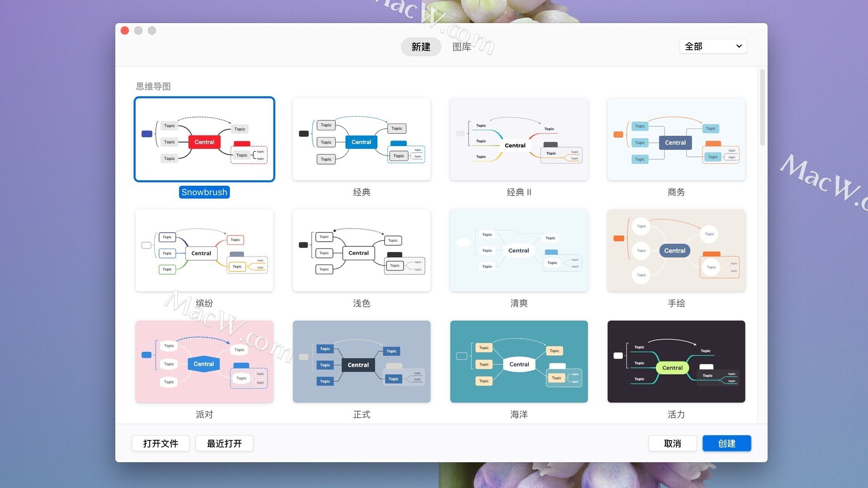Click the 经典 II label text

click(x=519, y=192)
